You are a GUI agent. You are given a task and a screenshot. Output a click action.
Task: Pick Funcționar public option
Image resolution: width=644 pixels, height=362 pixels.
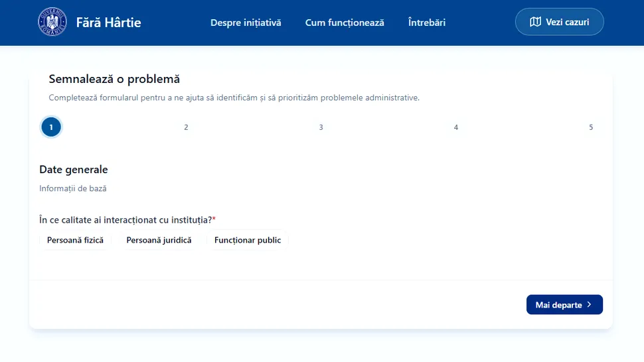point(248,240)
